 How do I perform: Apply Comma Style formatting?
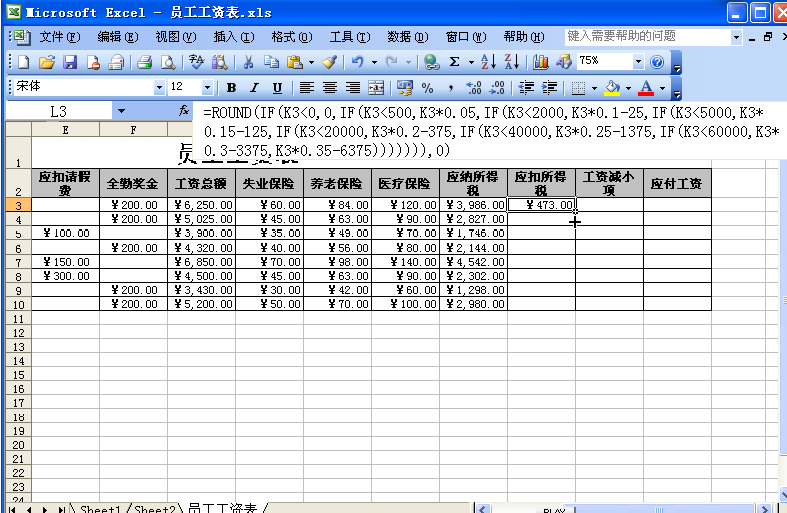(x=451, y=88)
